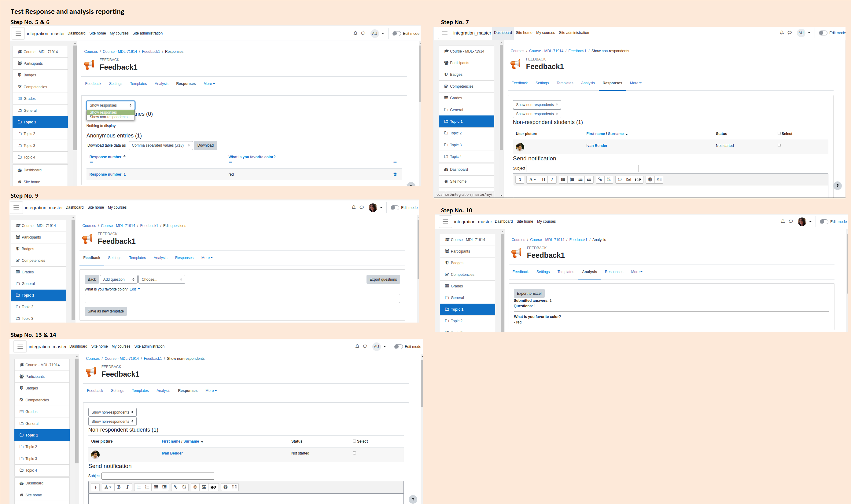
Task: Click the H5P icon in the Step 13 & 14 editor
Action: [213, 487]
